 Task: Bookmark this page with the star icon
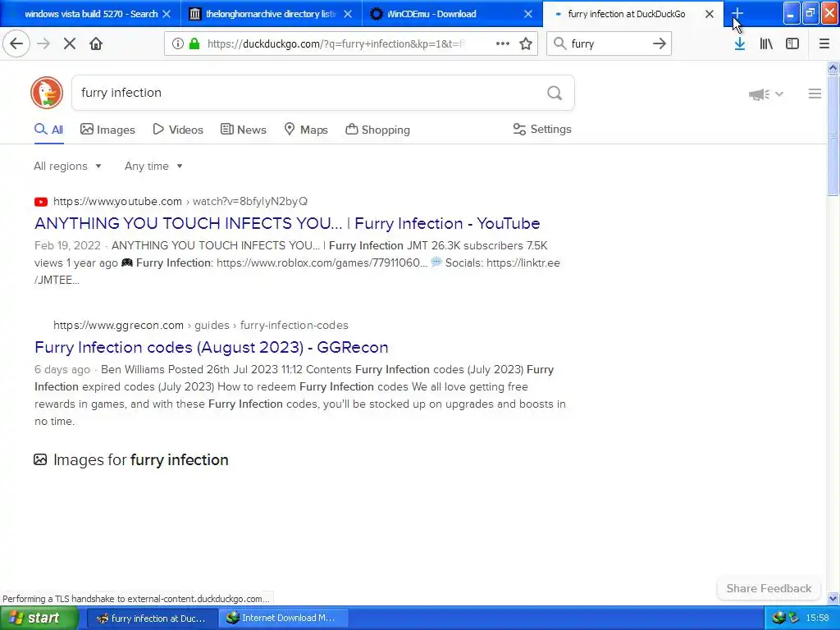click(526, 43)
